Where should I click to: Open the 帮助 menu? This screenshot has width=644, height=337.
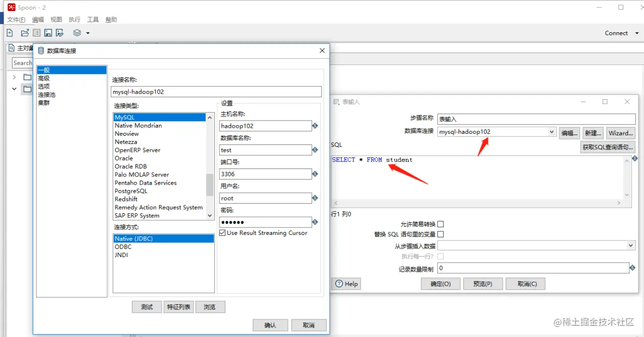pos(111,20)
